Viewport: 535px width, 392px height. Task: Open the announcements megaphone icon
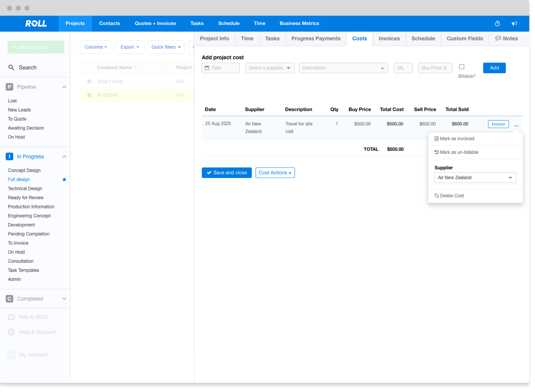[514, 24]
